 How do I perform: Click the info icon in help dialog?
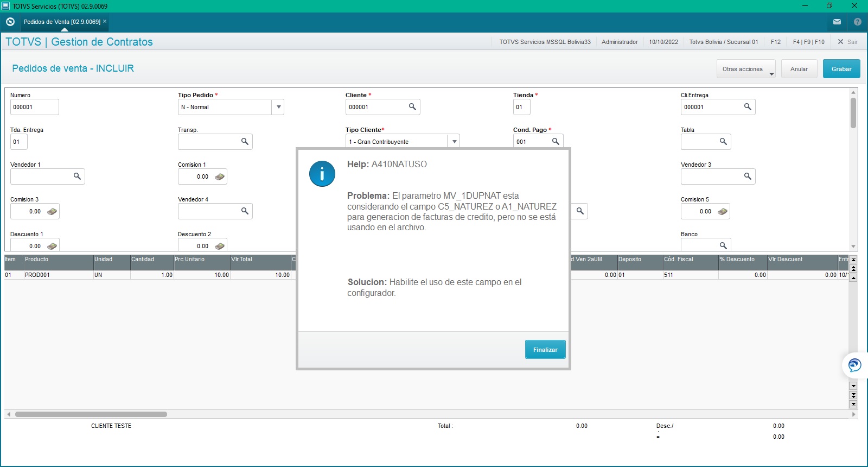pos(322,174)
